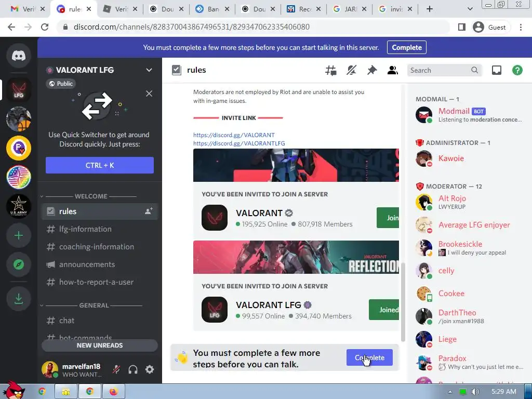
Task: Open notification settings bell icon
Action: coord(351,70)
